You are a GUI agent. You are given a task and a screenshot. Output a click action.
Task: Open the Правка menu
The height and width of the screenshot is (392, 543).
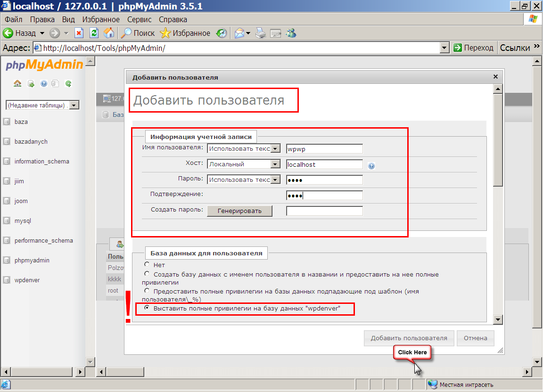[42, 19]
